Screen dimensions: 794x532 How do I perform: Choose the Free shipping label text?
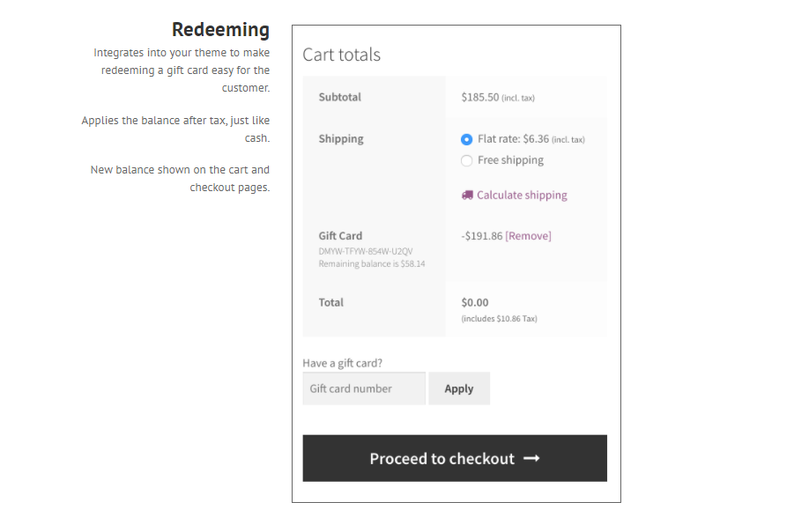[510, 160]
